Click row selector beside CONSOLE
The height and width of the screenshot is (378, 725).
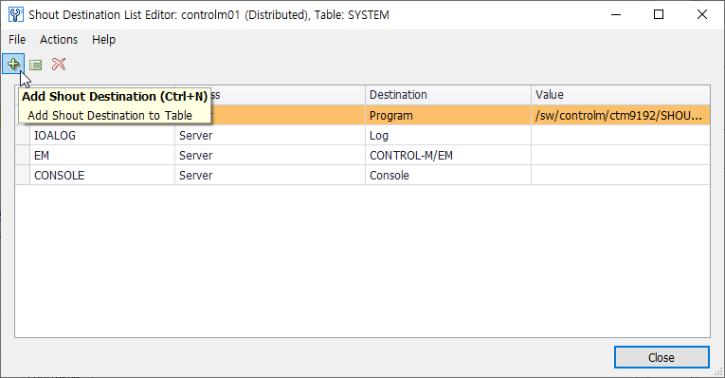(23, 175)
